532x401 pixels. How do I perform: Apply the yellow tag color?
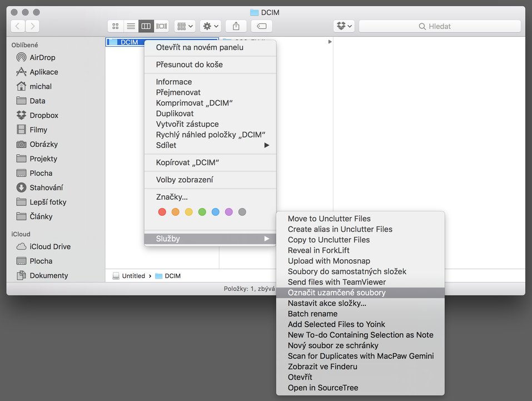click(188, 212)
